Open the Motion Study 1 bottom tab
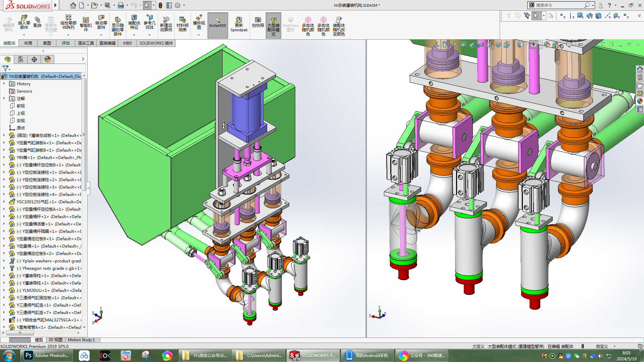The image size is (644, 362). pyautogui.click(x=81, y=340)
